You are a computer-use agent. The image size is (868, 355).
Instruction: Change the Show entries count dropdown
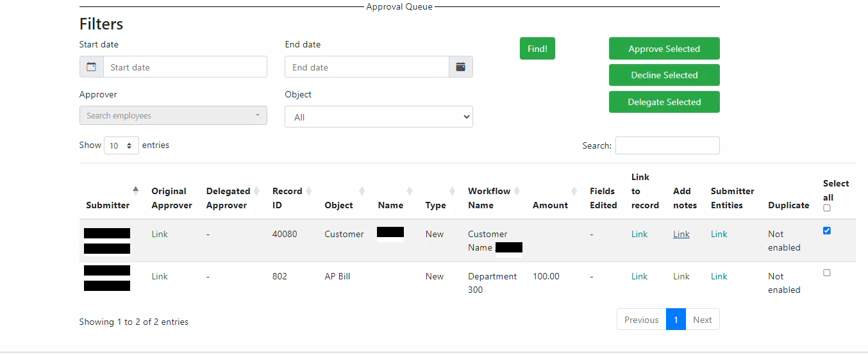(121, 146)
